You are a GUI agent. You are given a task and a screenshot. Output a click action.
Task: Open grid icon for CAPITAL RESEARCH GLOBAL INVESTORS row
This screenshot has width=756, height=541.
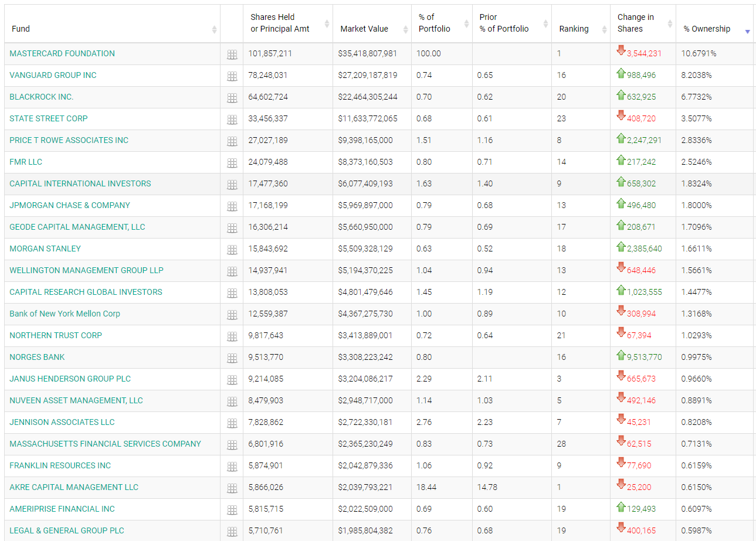pyautogui.click(x=232, y=293)
